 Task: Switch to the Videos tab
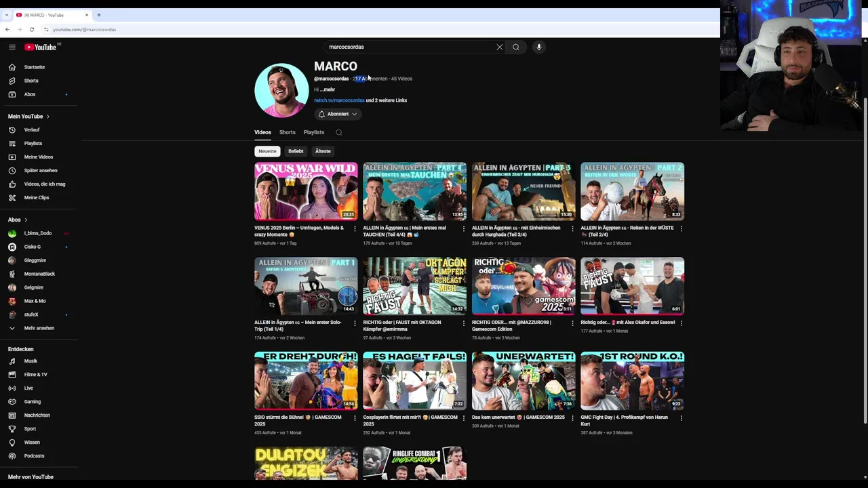point(262,132)
